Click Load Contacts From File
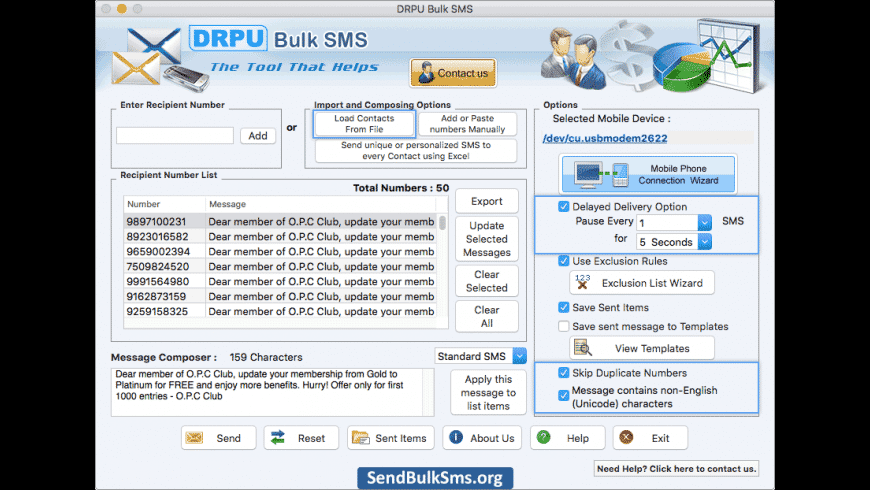 [363, 124]
